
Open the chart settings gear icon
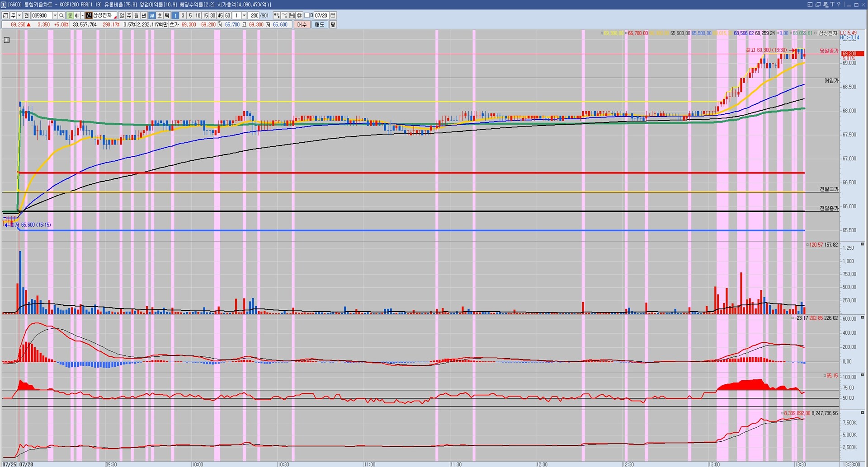pyautogui.click(x=299, y=15)
